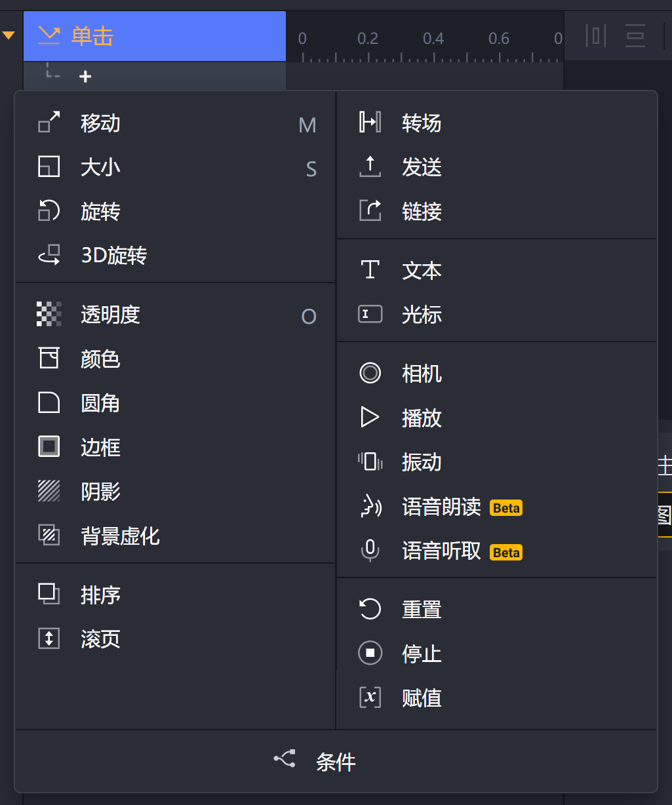Viewport: 672px width, 805px height.
Task: Click the horizontal distribute alignment icon
Action: (x=595, y=36)
